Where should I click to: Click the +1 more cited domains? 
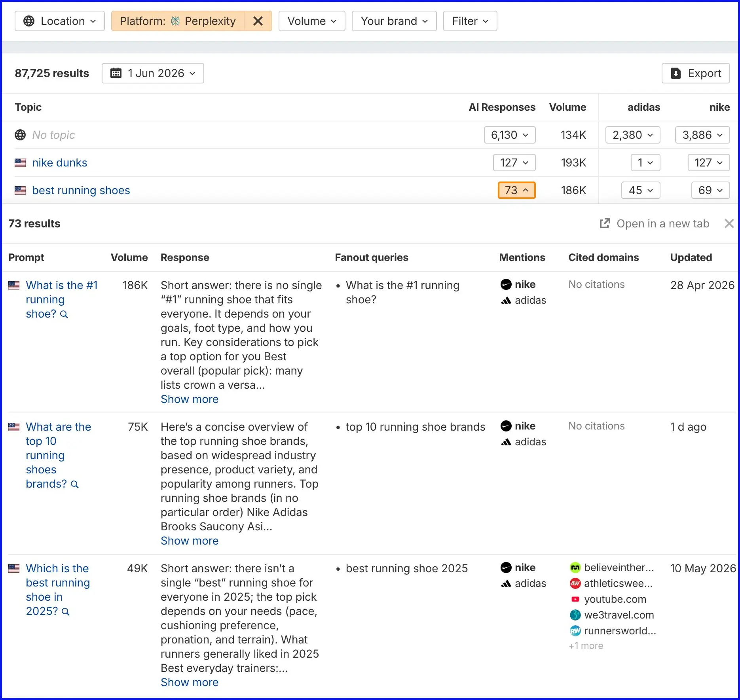tap(586, 646)
